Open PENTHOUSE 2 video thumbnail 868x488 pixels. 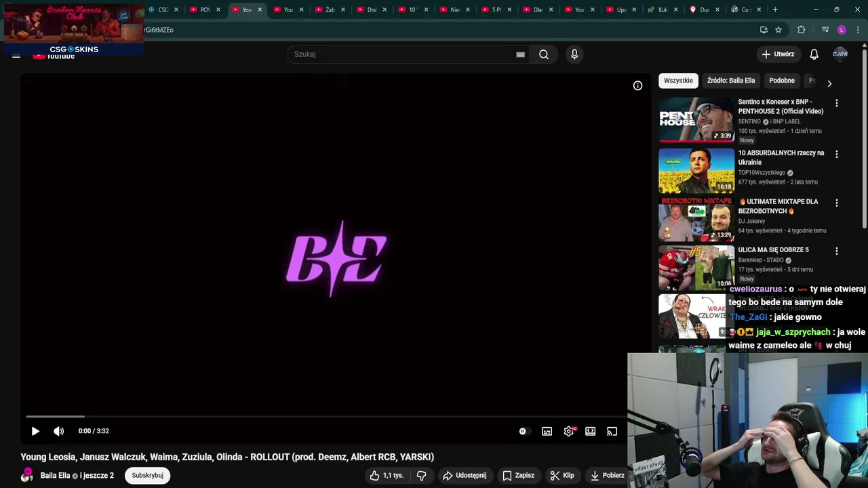(x=696, y=119)
